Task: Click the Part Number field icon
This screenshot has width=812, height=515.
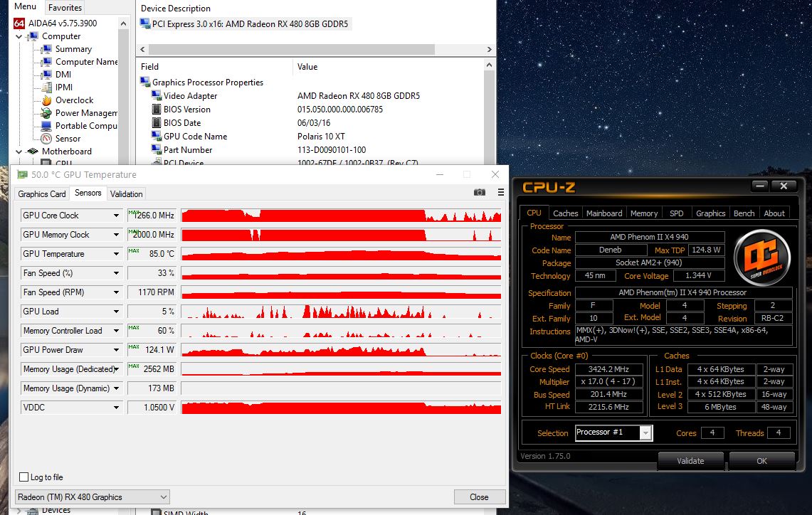Action: pyautogui.click(x=157, y=149)
